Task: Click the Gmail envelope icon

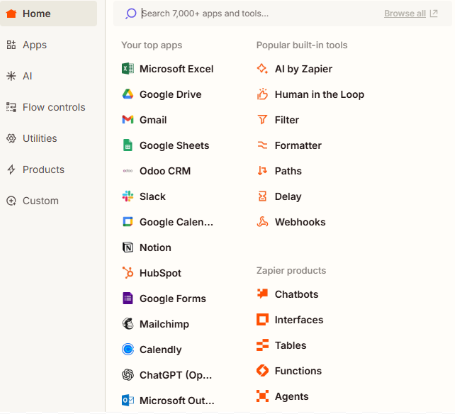Action: pyautogui.click(x=128, y=120)
